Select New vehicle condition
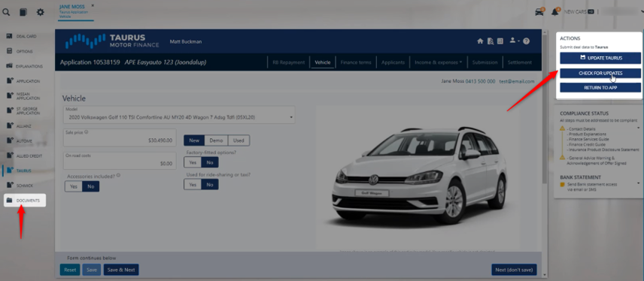This screenshot has height=281, width=644. point(194,140)
